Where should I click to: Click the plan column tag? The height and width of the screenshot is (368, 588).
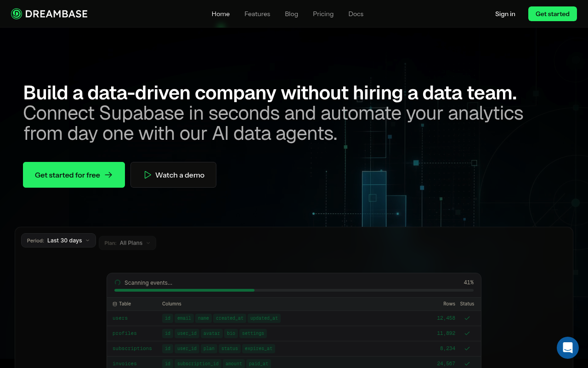[209, 348]
